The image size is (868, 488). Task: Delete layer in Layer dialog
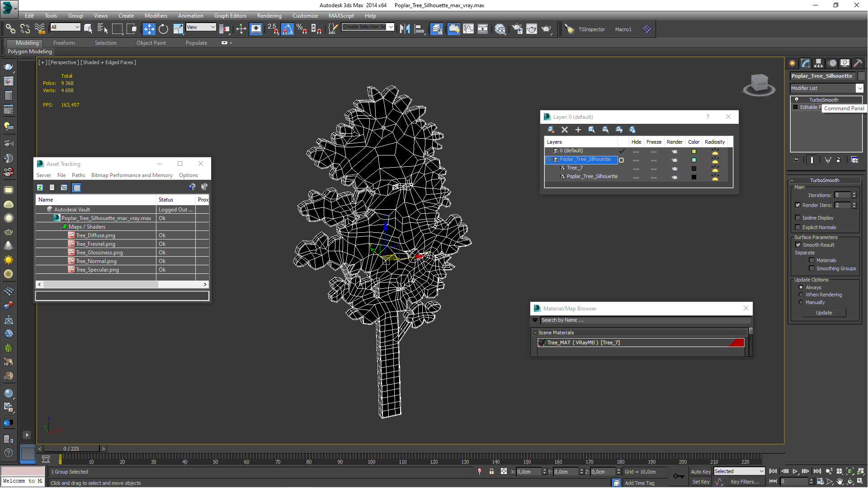[565, 130]
